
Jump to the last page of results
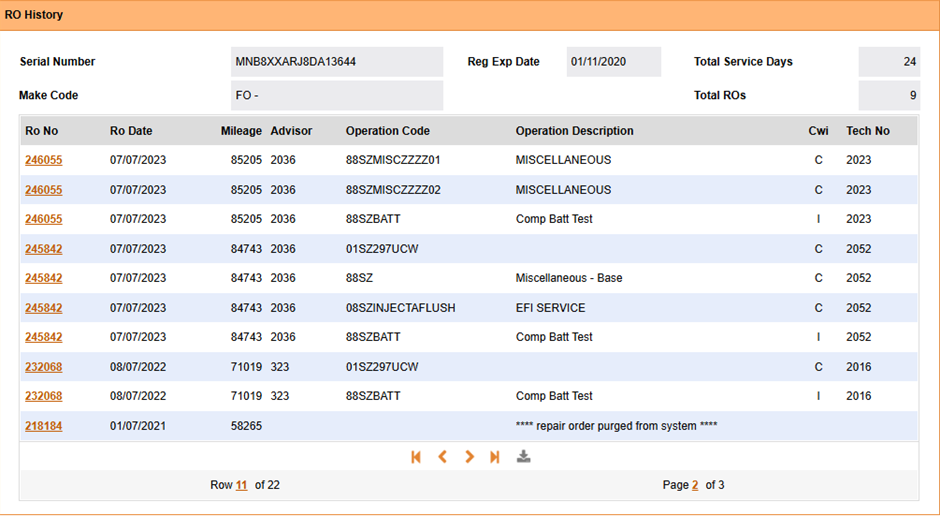pos(495,457)
